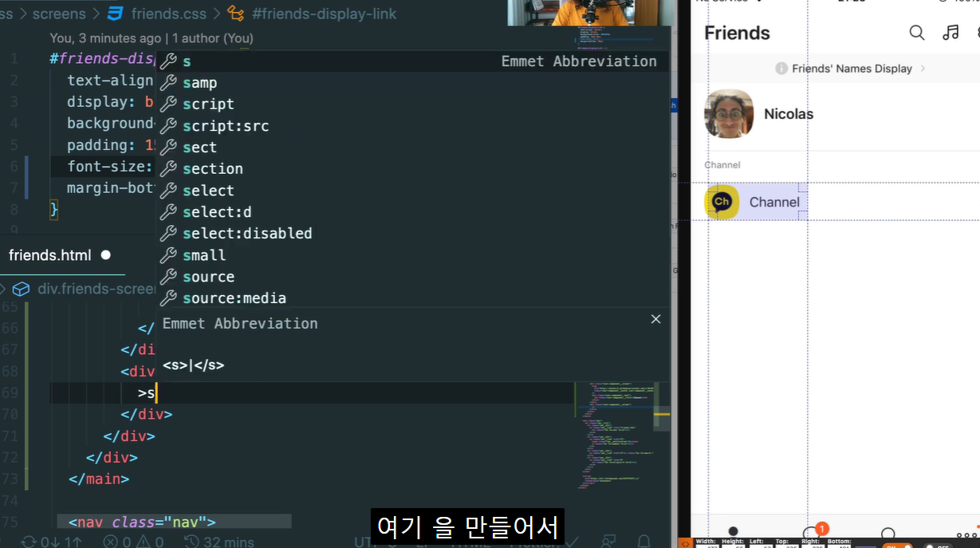Select the 's' Emmet suggestion
980x548 pixels.
click(x=412, y=61)
